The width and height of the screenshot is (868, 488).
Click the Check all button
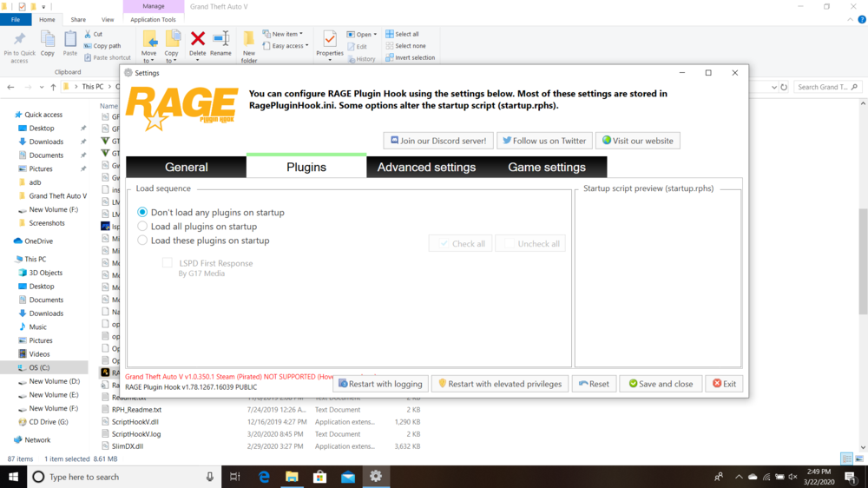(461, 244)
